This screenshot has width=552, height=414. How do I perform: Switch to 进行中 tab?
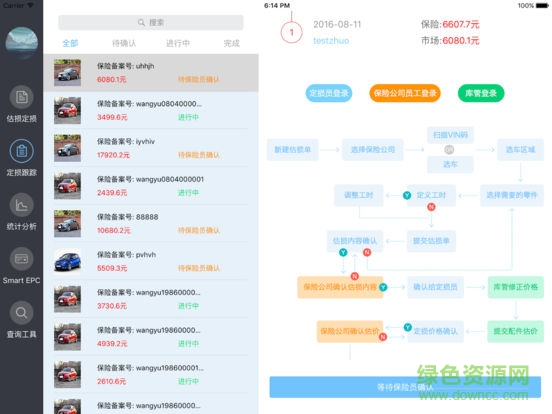click(178, 43)
